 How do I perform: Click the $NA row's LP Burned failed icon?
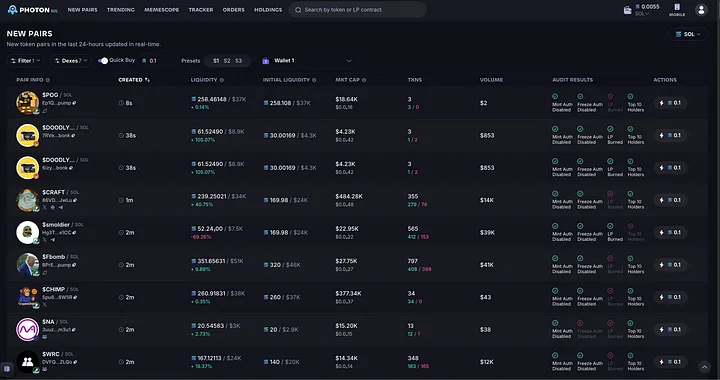click(x=610, y=323)
